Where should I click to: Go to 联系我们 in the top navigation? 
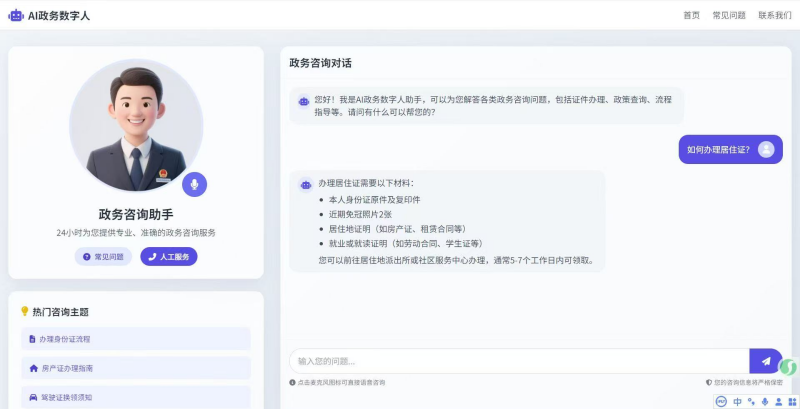774,15
